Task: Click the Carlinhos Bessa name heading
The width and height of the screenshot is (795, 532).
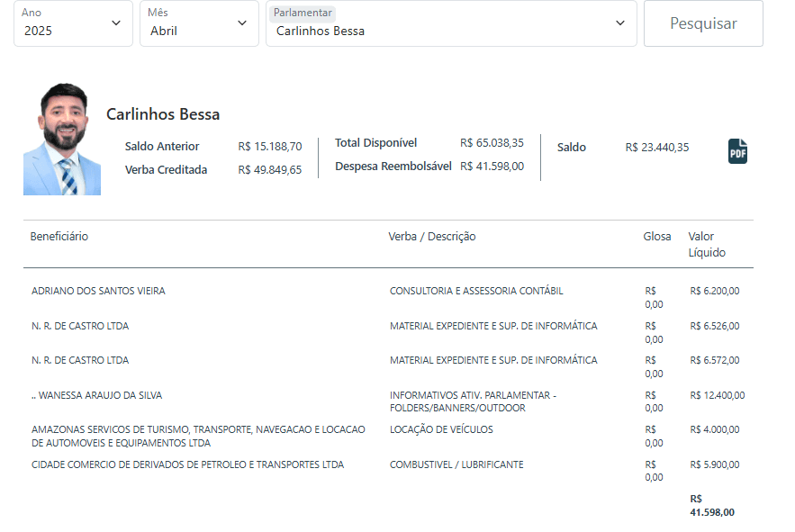Action: point(163,114)
